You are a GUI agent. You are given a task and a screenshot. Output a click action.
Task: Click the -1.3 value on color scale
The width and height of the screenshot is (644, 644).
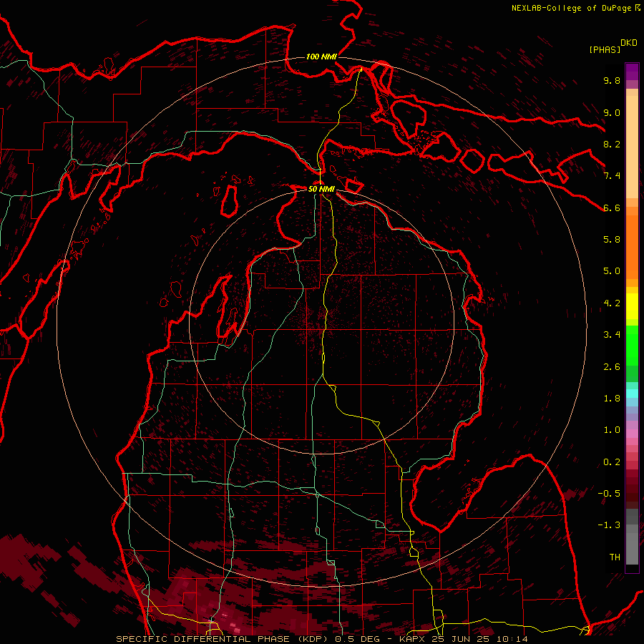pyautogui.click(x=609, y=525)
